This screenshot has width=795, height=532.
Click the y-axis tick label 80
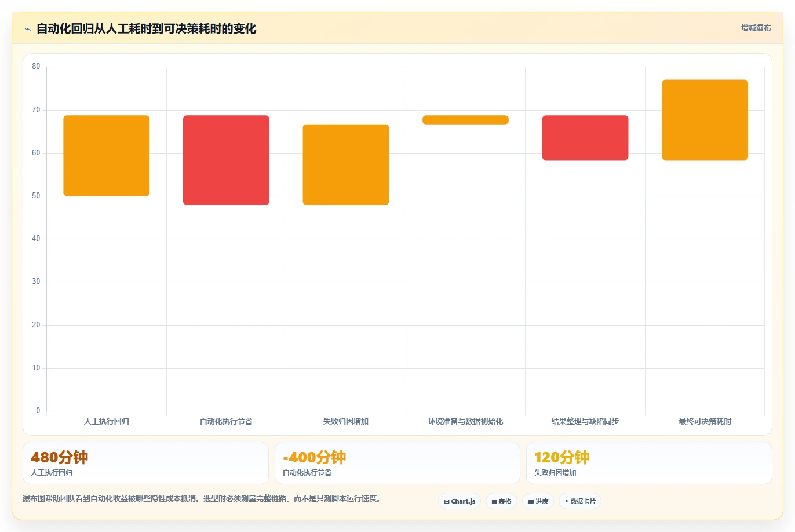36,67
